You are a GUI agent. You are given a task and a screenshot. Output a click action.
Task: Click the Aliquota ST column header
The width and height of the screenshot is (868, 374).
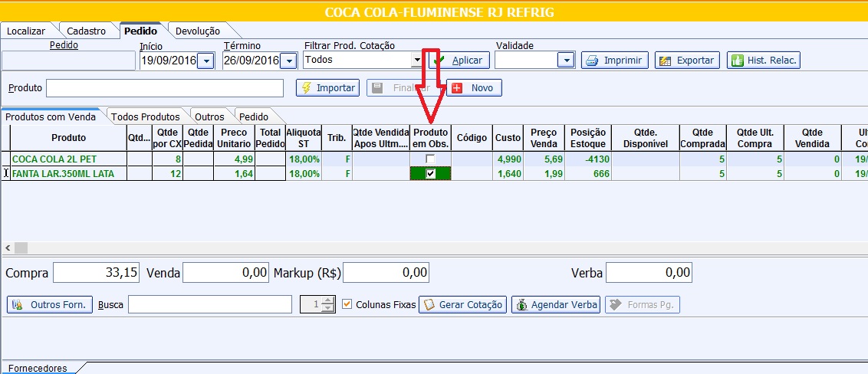coord(304,138)
